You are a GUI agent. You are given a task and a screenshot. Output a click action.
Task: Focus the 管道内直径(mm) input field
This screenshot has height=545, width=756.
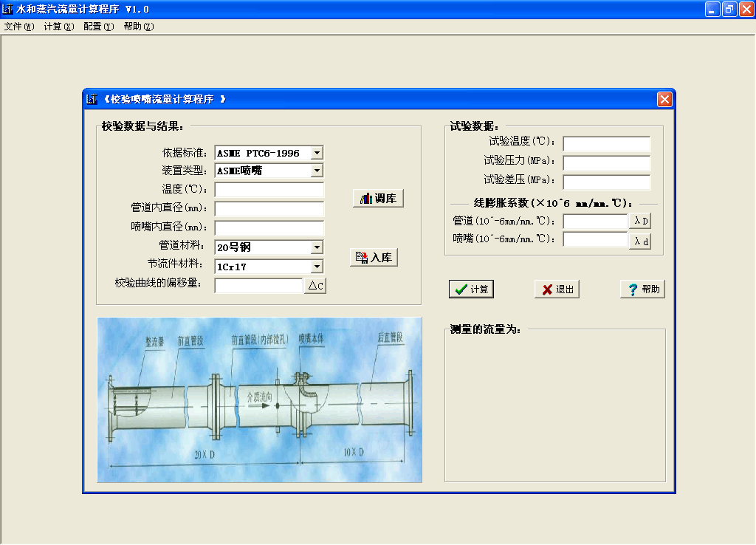click(269, 209)
